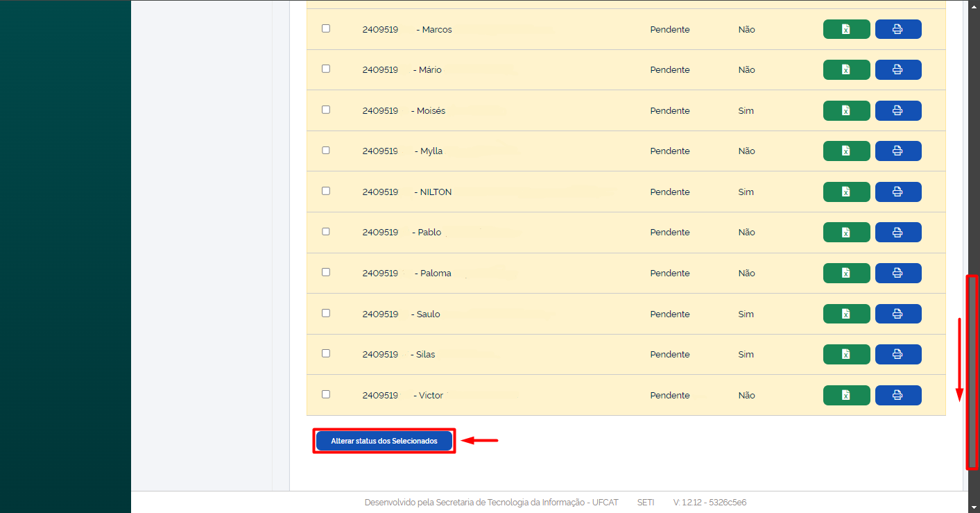Print the NILTON record
This screenshot has height=513, width=980.
click(898, 192)
